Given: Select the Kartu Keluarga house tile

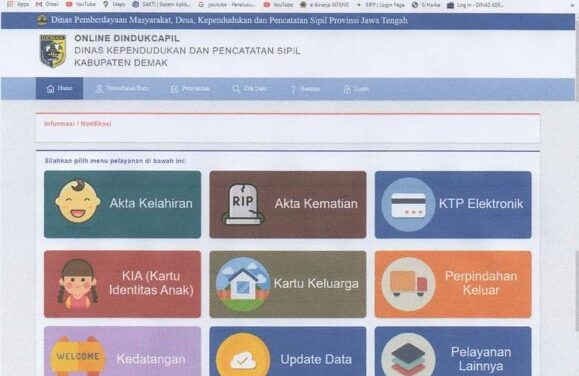Looking at the screenshot, I should point(288,284).
